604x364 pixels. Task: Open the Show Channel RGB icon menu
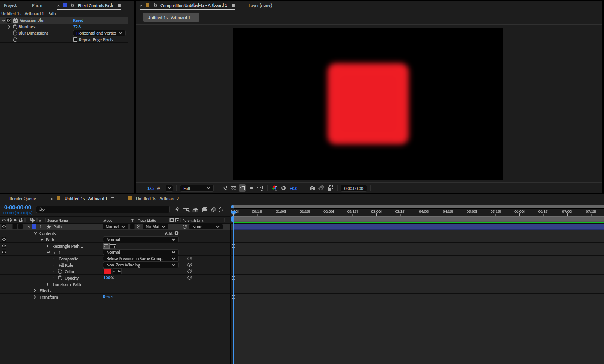(275, 188)
